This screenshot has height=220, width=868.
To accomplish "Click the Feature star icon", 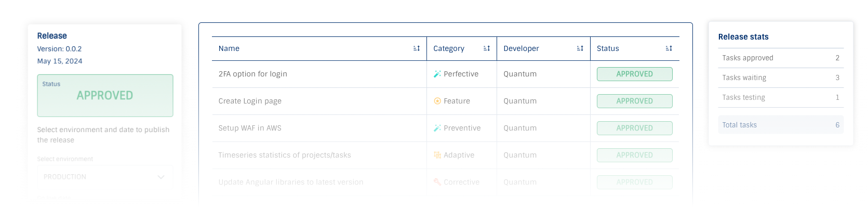I will pos(437,101).
